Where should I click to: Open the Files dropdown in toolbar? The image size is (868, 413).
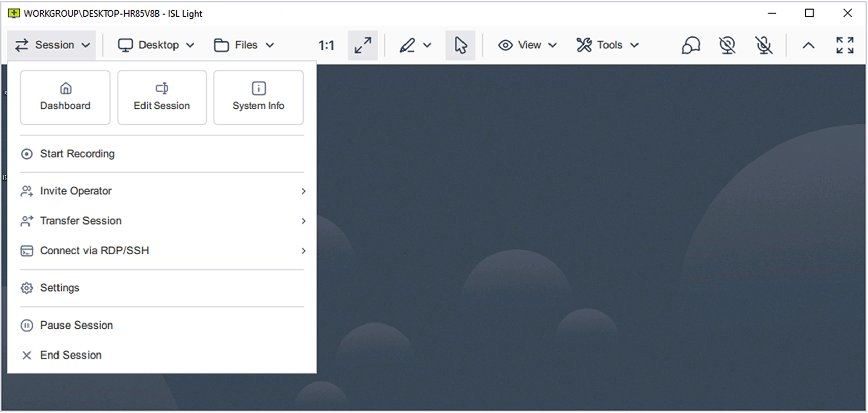point(244,45)
